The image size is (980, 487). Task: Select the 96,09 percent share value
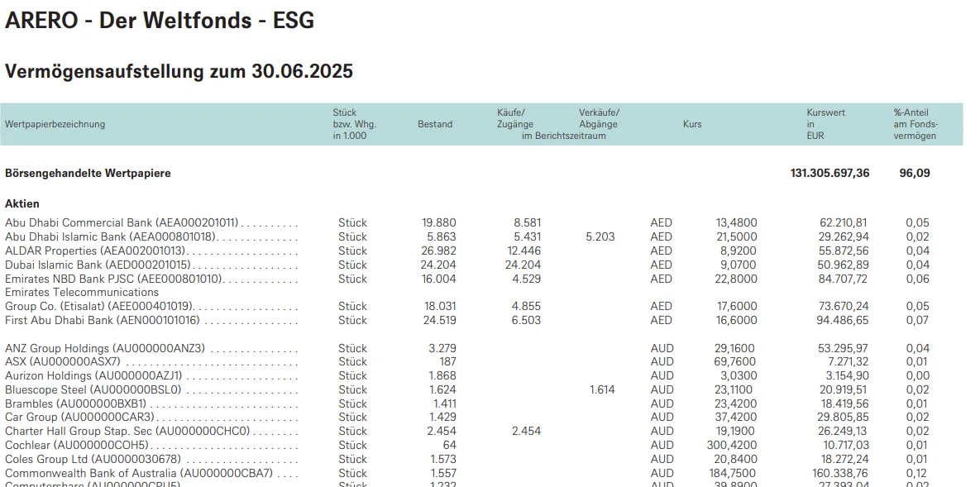pos(914,174)
